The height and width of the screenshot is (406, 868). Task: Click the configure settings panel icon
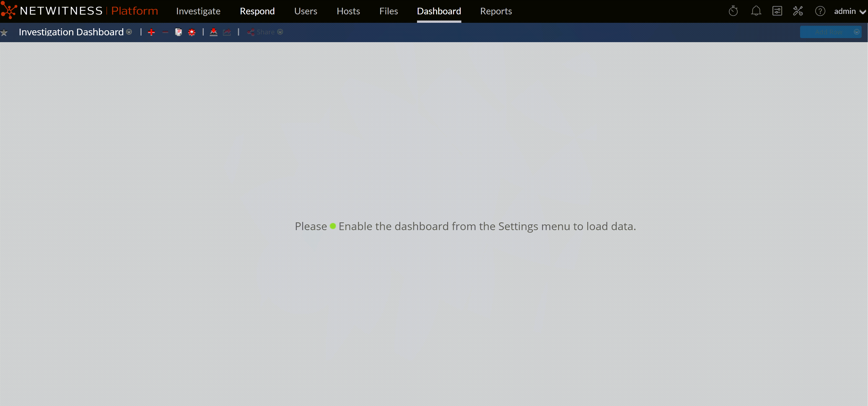[x=777, y=11]
